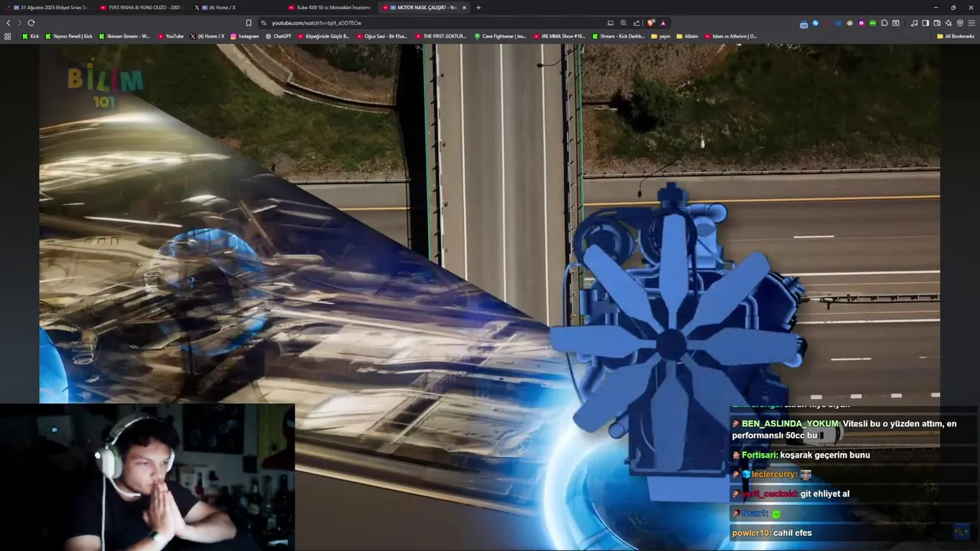Open the Yayıncı Paneli | Kick bookmark

point(69,36)
